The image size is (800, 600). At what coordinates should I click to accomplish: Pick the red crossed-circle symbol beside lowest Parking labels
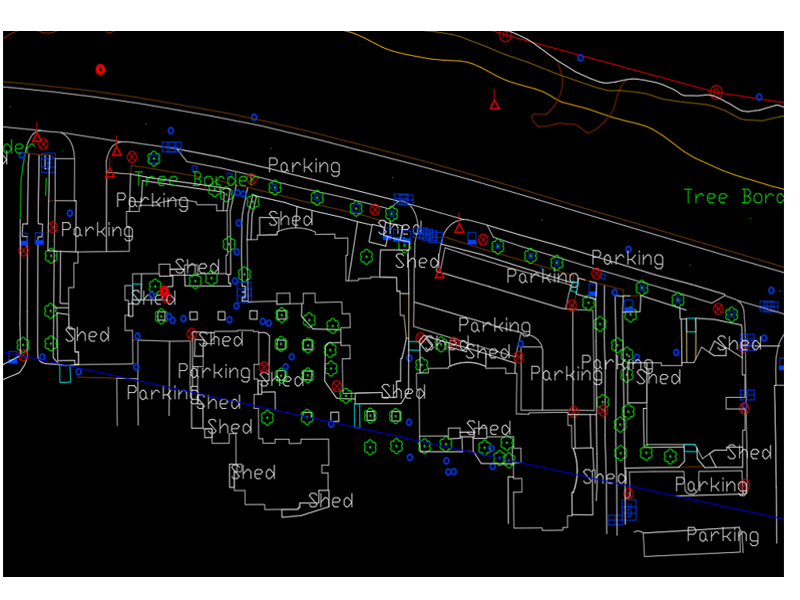coord(744,487)
